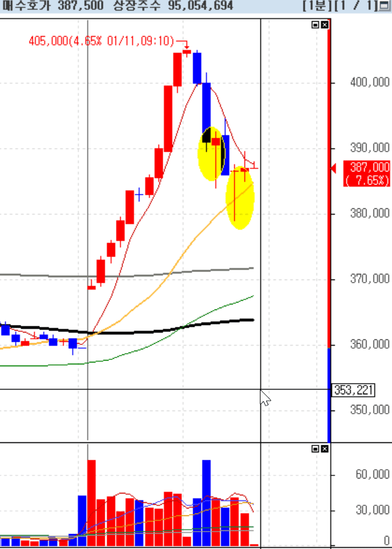
Task: Click the 390,000 price axis label
Action: (x=370, y=148)
